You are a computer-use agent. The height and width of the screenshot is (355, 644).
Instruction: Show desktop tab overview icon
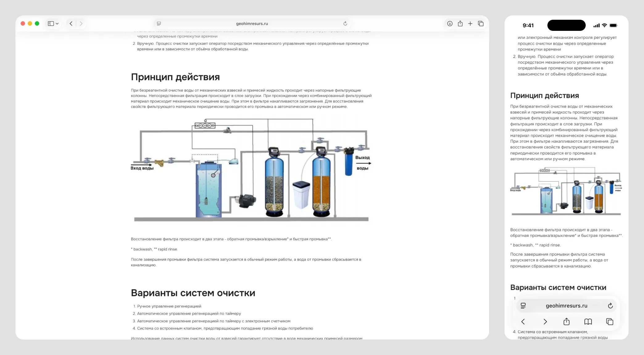(481, 23)
